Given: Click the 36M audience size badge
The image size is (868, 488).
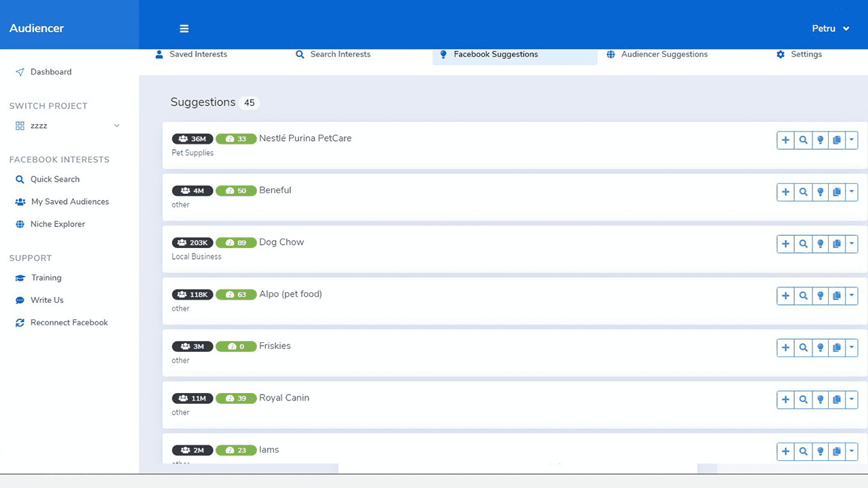Looking at the screenshot, I should (x=193, y=139).
